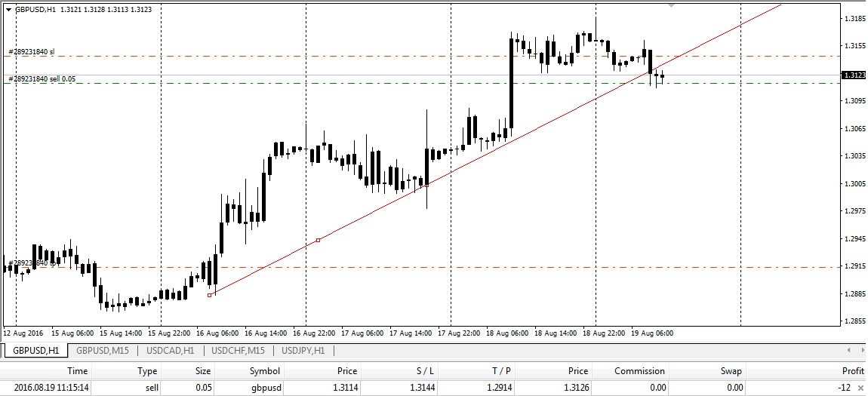Switch to the USDCAD,H1 tab
The width and height of the screenshot is (868, 396).
[x=170, y=351]
